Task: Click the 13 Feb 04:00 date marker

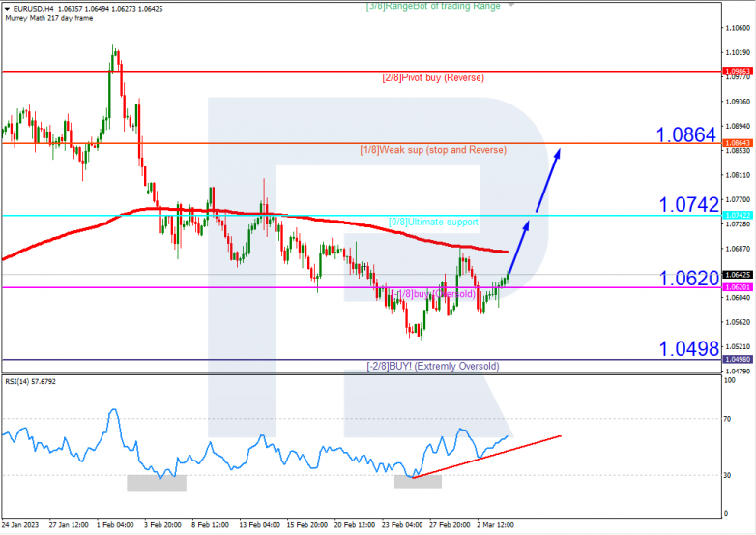Action: click(257, 523)
